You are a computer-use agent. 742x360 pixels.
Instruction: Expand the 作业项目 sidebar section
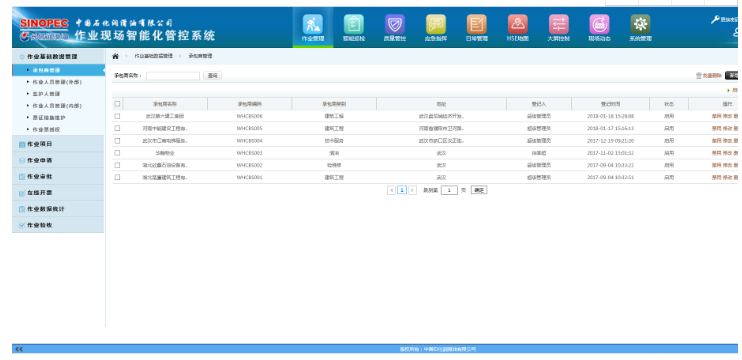58,144
